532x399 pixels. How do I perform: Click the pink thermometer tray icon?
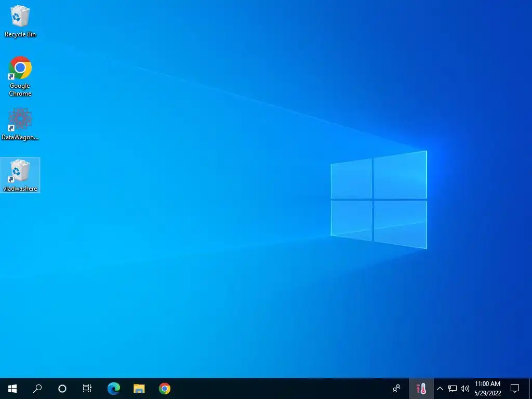tap(421, 389)
